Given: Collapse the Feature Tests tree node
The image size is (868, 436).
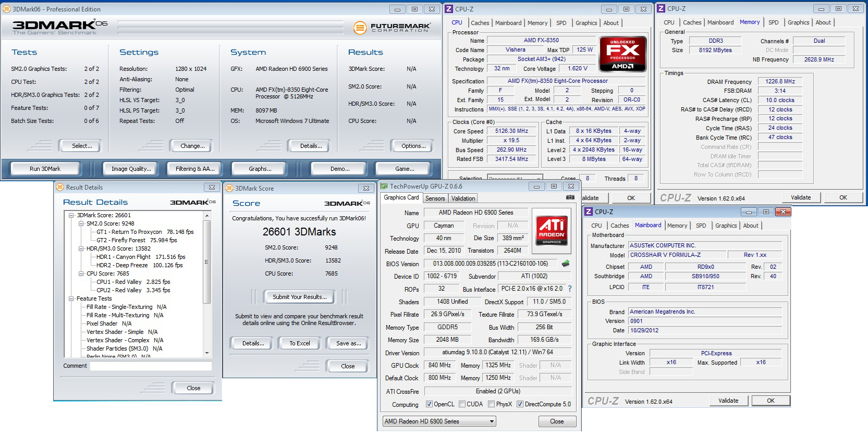Looking at the screenshot, I should [x=71, y=298].
